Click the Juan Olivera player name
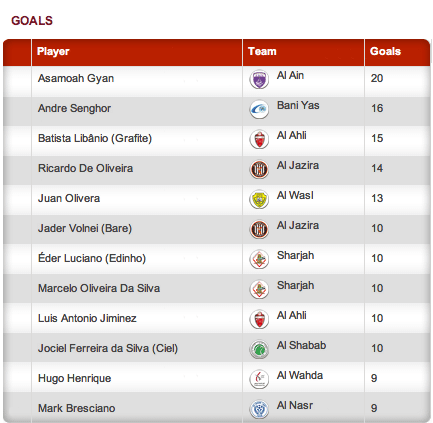Screen dimensions: 433x423 (69, 198)
